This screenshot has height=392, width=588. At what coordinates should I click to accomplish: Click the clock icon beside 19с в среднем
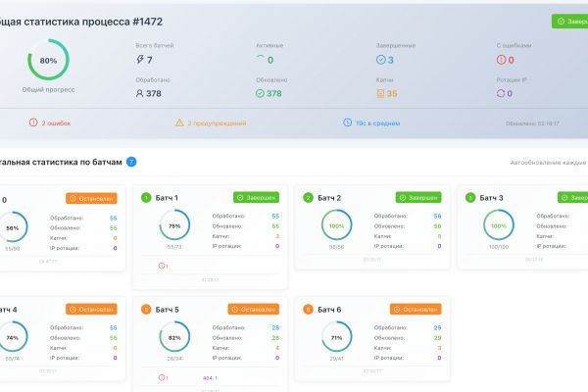tap(348, 122)
